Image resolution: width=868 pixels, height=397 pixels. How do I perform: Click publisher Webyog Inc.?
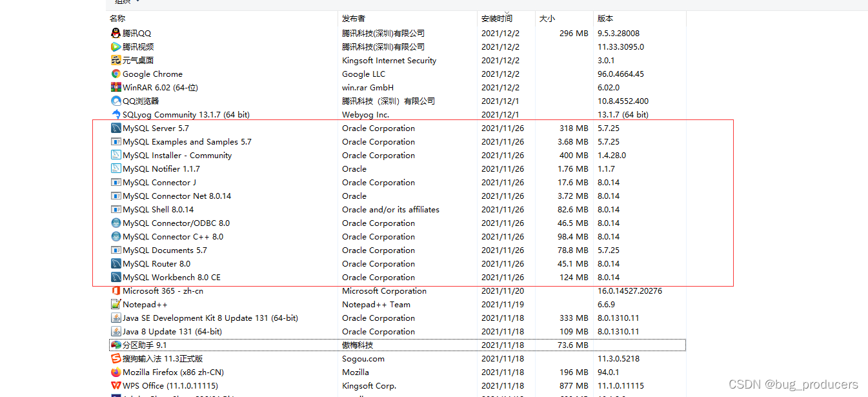point(366,114)
